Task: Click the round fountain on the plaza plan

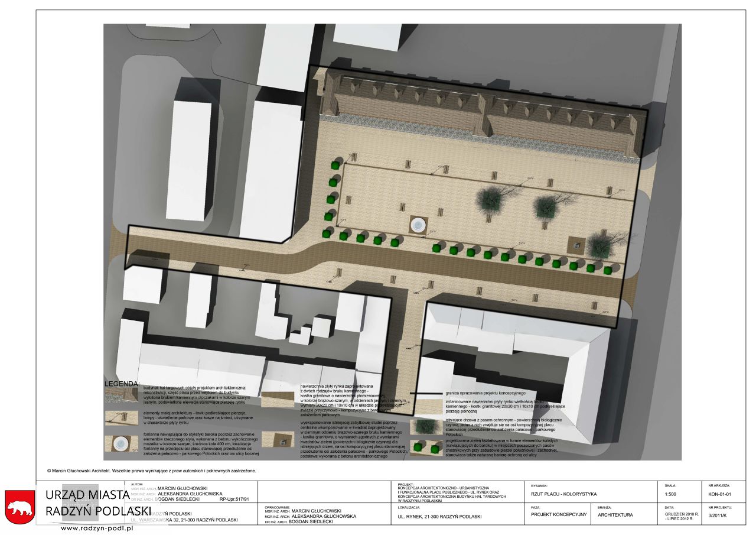Action: (x=418, y=225)
